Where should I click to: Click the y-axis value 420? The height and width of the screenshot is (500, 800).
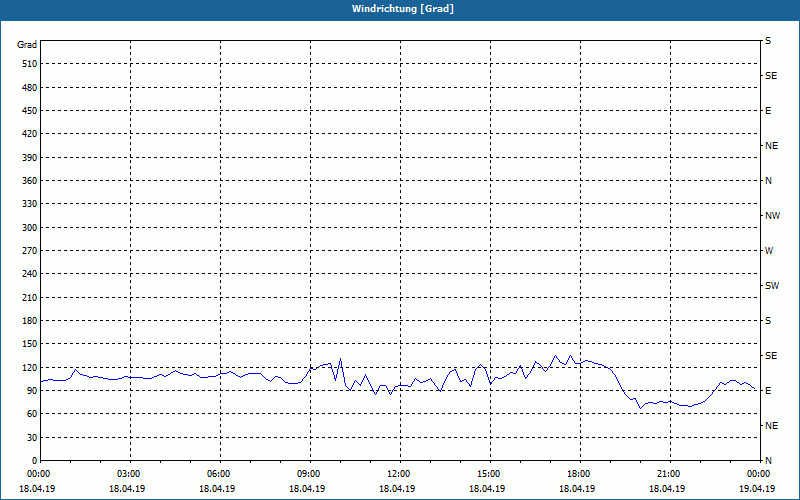(30, 134)
